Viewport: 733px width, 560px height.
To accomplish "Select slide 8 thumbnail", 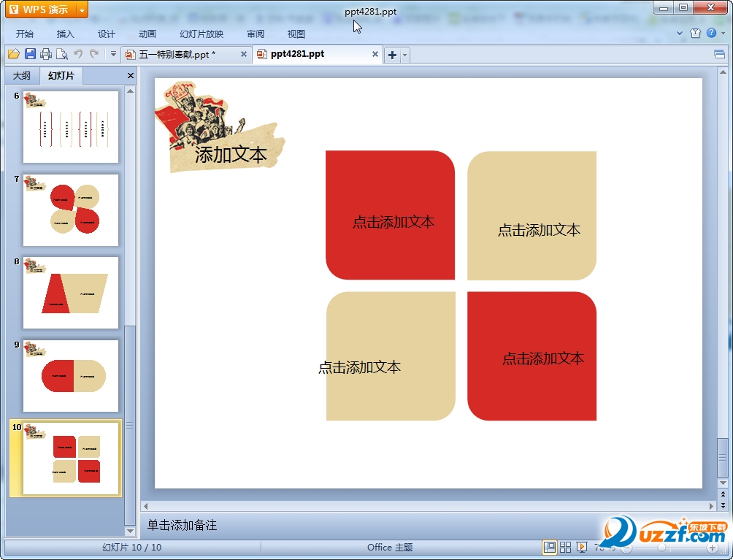I will click(x=71, y=293).
